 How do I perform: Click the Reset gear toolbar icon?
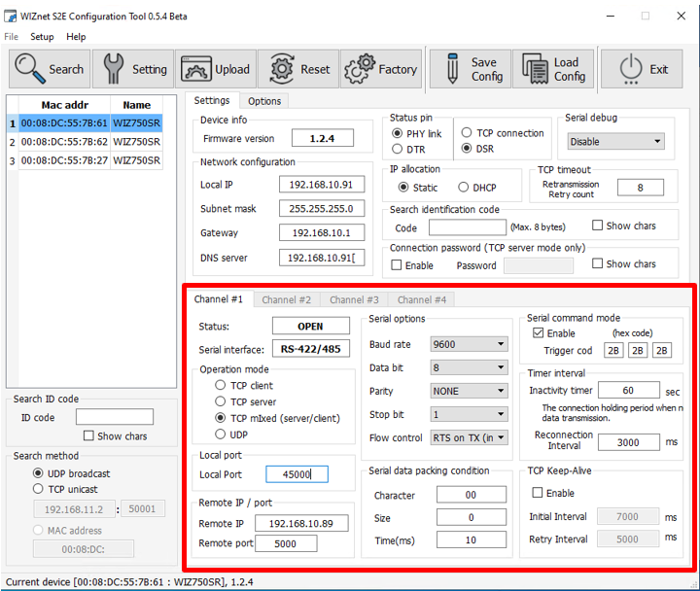[x=282, y=69]
